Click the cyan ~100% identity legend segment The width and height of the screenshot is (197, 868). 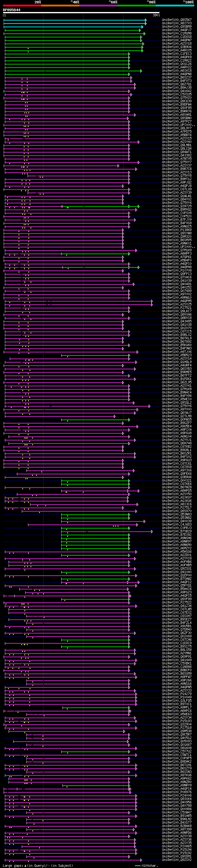[175, 6]
